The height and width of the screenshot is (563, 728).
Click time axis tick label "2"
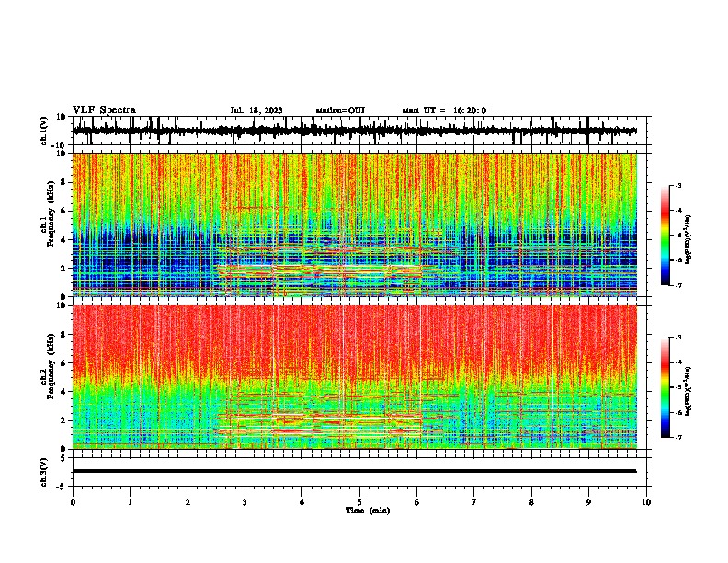(188, 502)
